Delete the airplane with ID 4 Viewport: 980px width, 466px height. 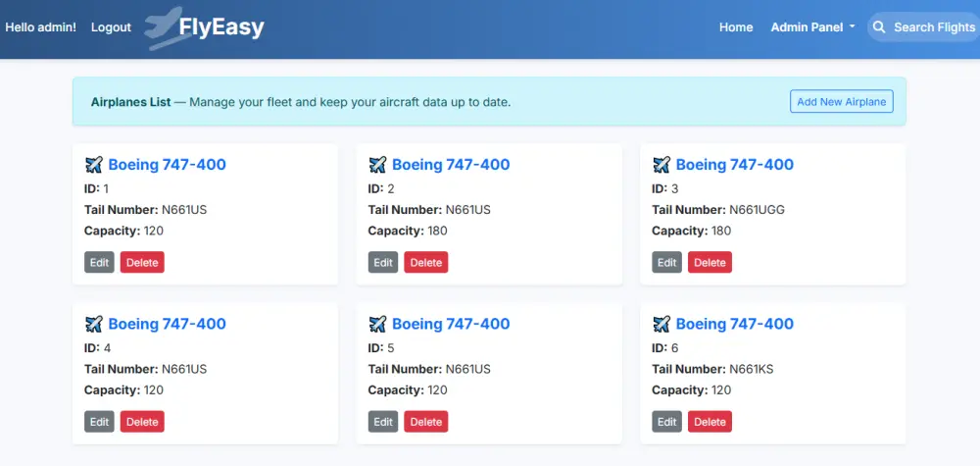tap(142, 422)
